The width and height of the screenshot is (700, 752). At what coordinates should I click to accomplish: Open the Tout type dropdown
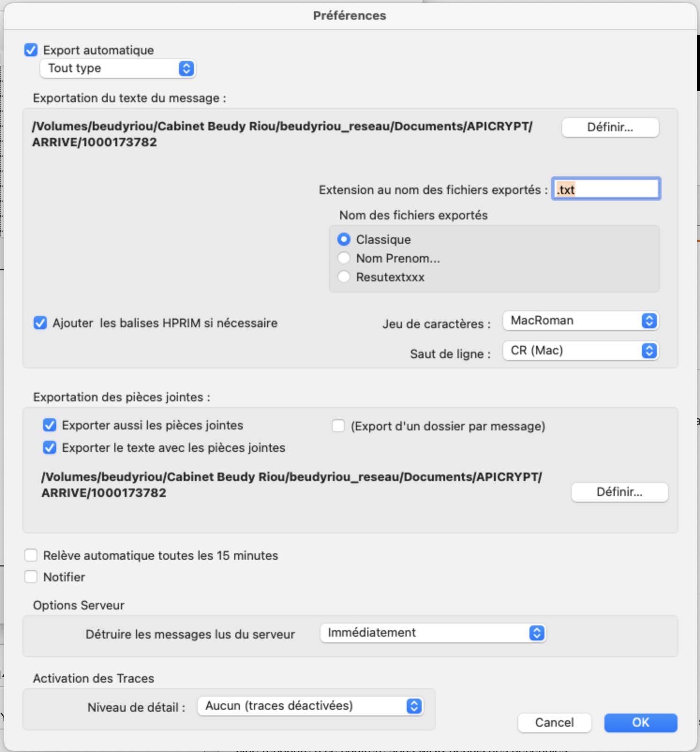pyautogui.click(x=118, y=68)
